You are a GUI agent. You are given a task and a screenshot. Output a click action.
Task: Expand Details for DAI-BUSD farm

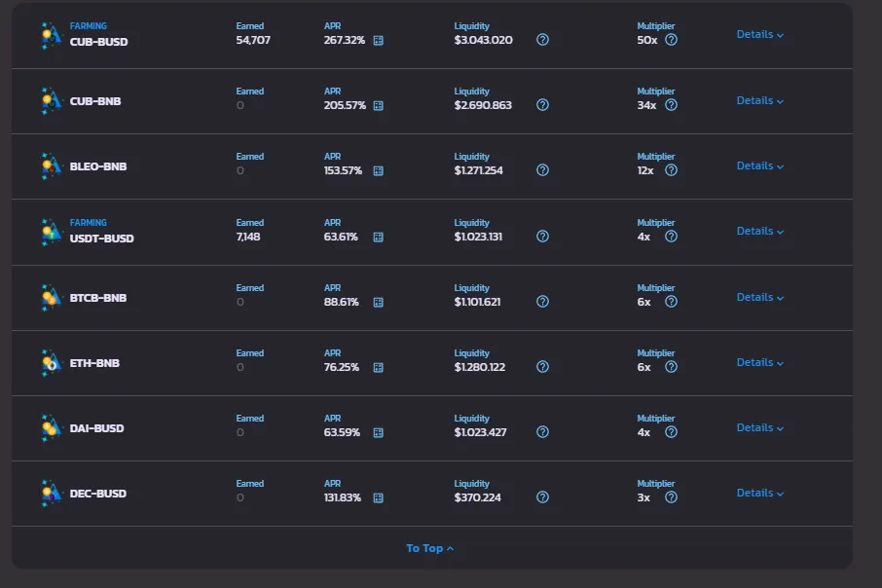coord(760,428)
